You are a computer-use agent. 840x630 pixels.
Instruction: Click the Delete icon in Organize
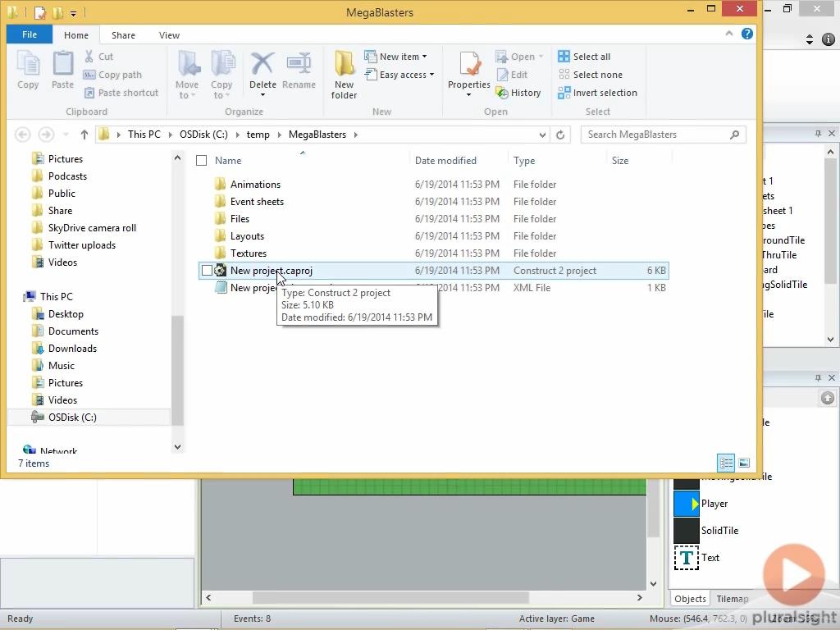tap(262, 64)
